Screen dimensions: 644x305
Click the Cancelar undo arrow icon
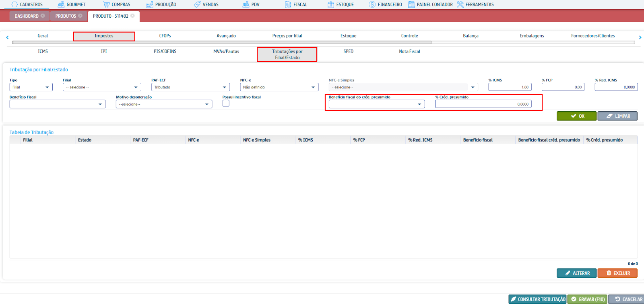[617, 299]
